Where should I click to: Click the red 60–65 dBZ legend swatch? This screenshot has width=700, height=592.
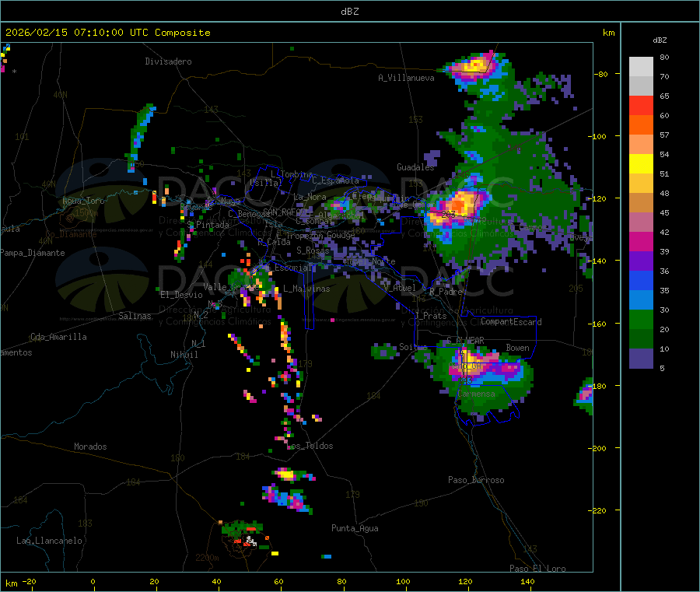pyautogui.click(x=641, y=105)
